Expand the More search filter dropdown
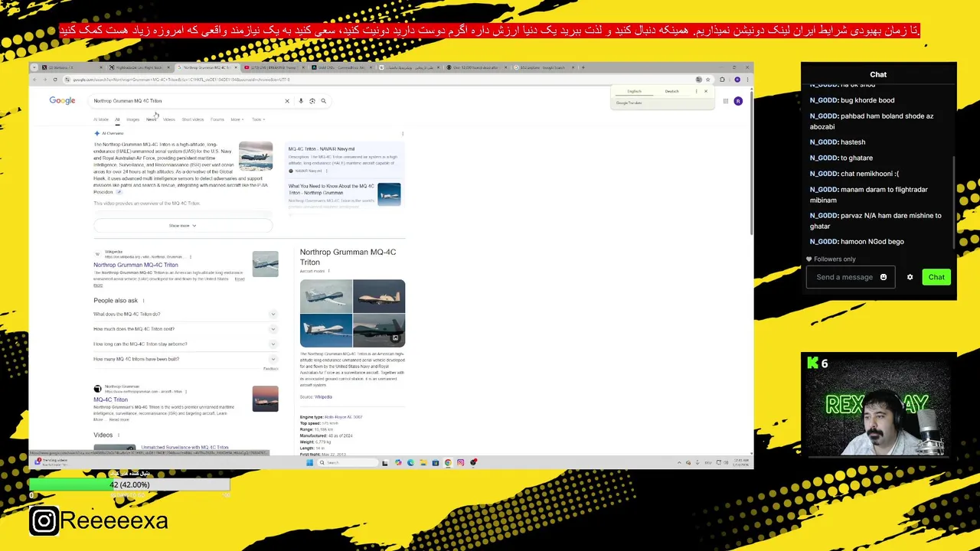980x551 pixels. point(237,119)
